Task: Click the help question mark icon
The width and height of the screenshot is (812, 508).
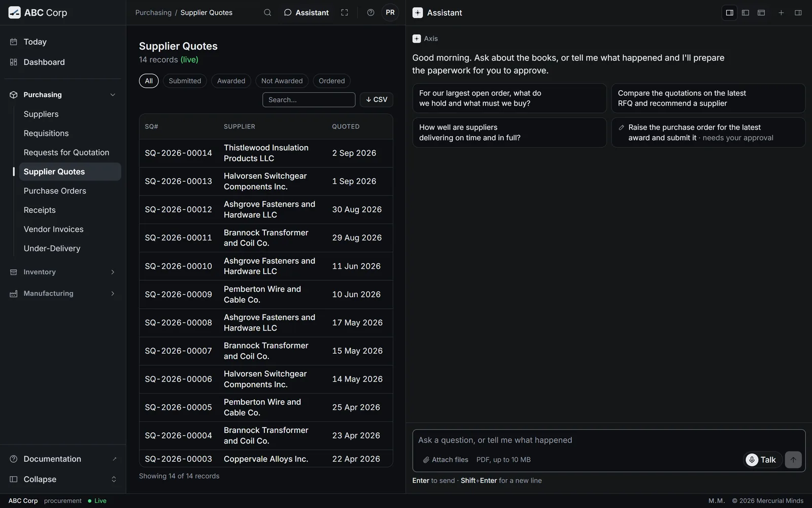Action: point(370,13)
